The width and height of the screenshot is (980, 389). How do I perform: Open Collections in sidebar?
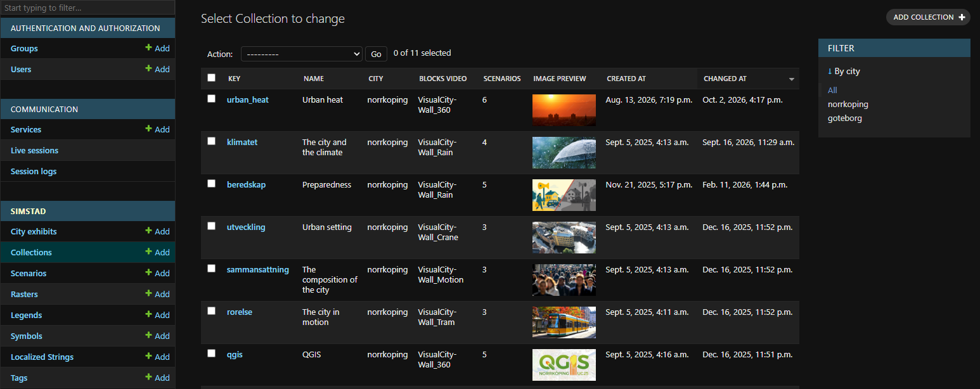click(31, 252)
